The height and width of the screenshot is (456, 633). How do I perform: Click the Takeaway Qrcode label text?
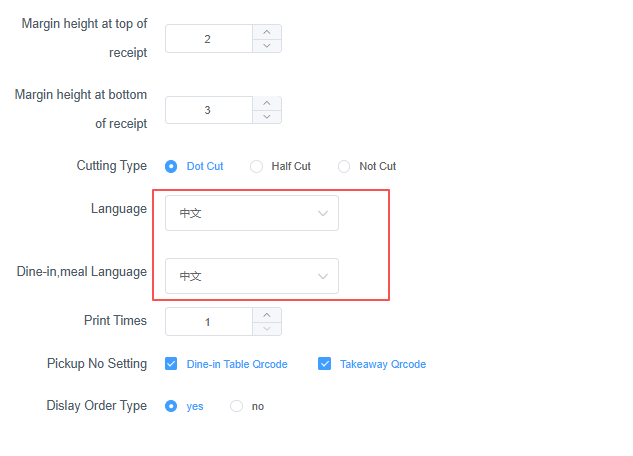382,364
